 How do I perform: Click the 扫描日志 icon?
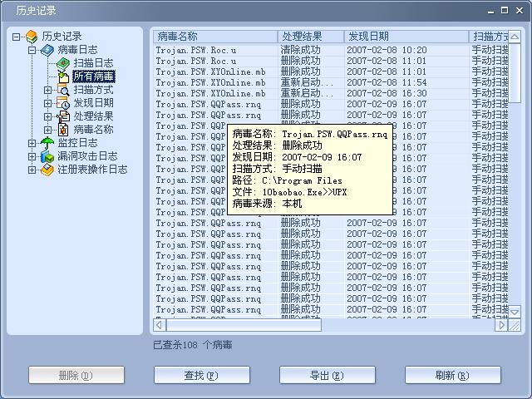(x=63, y=63)
